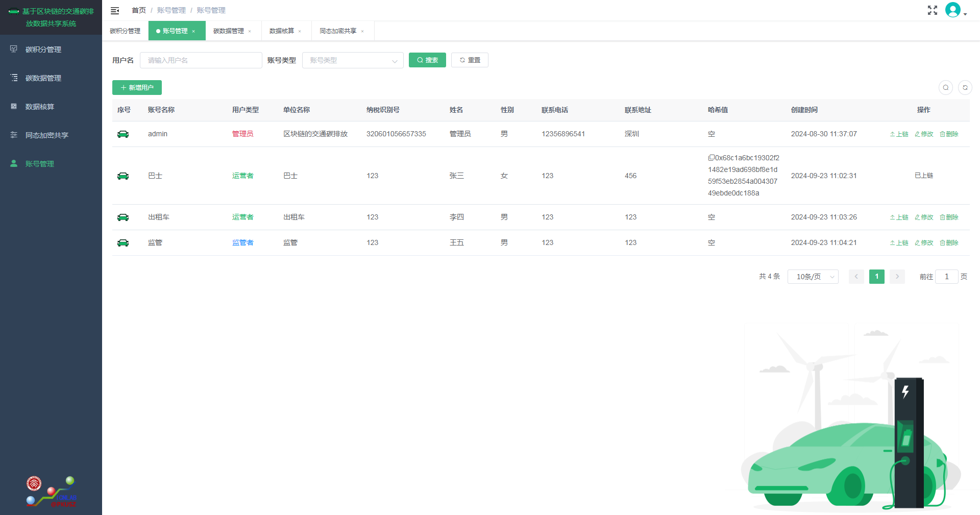Close the 数据核算 tab
The image size is (980, 515).
click(x=300, y=32)
